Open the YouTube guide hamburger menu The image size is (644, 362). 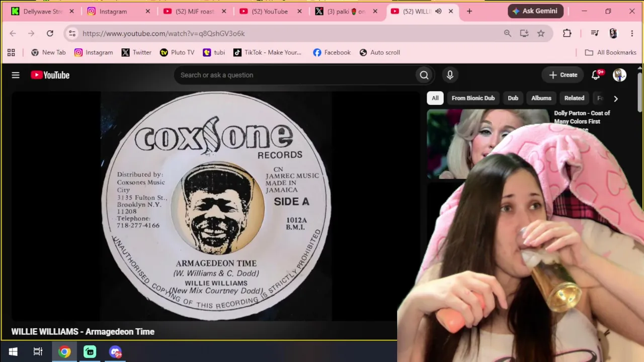16,75
